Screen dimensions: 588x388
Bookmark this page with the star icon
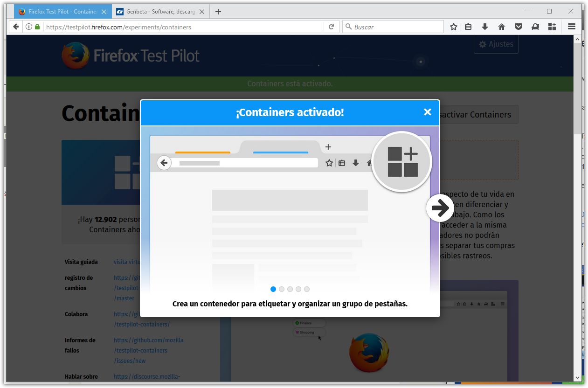[x=453, y=27]
